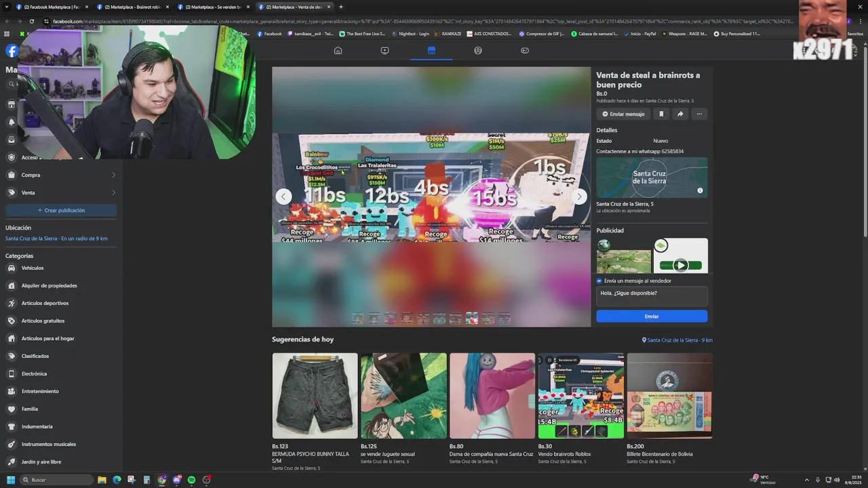Click the map info icon
Viewport: 868px width, 488px height.
tap(701, 190)
